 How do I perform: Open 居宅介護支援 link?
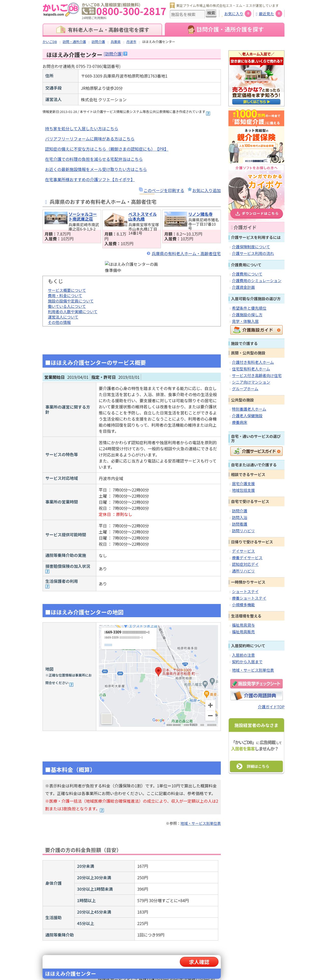point(243,484)
